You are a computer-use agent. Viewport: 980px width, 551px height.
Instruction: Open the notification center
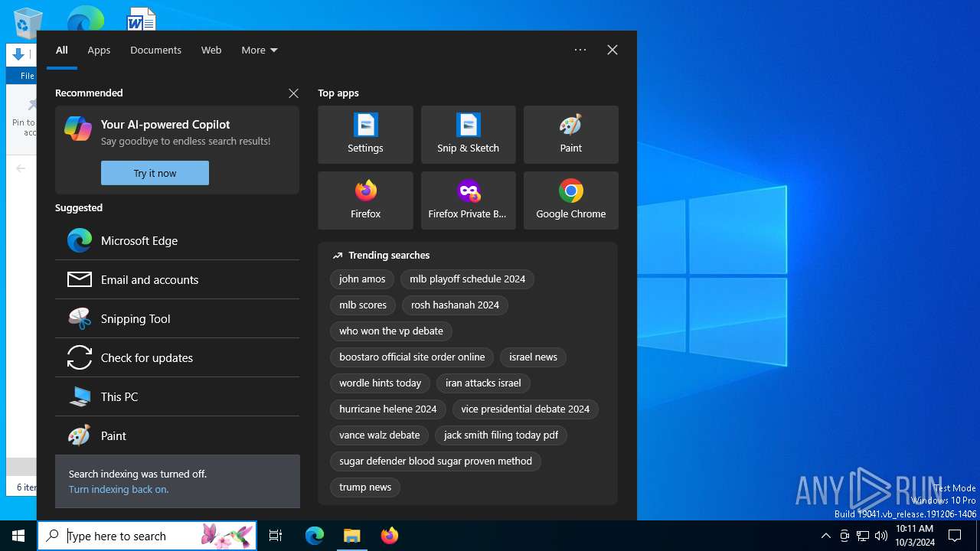coord(955,536)
